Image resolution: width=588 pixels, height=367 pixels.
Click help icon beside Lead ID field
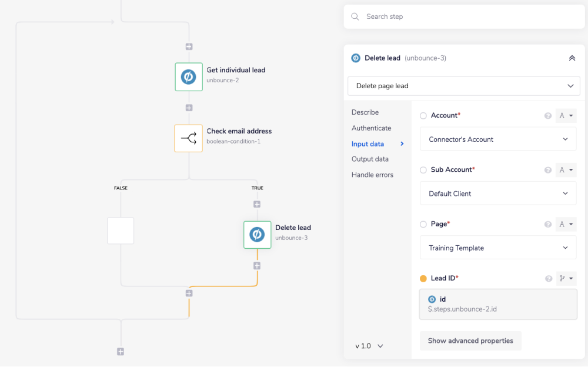coord(548,278)
